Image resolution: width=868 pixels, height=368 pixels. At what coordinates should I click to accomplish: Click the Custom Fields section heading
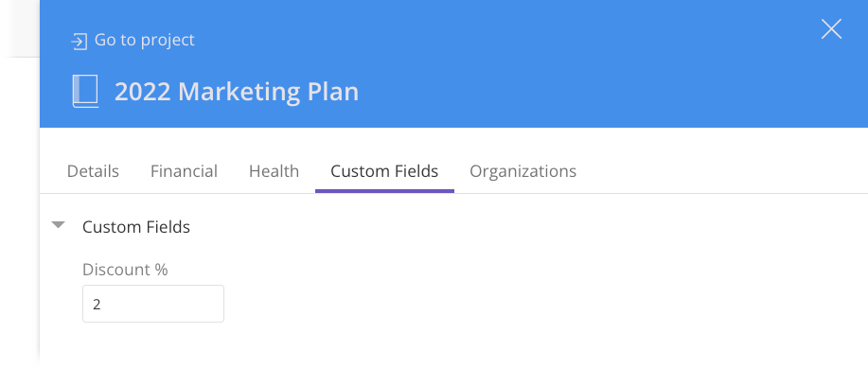[136, 227]
